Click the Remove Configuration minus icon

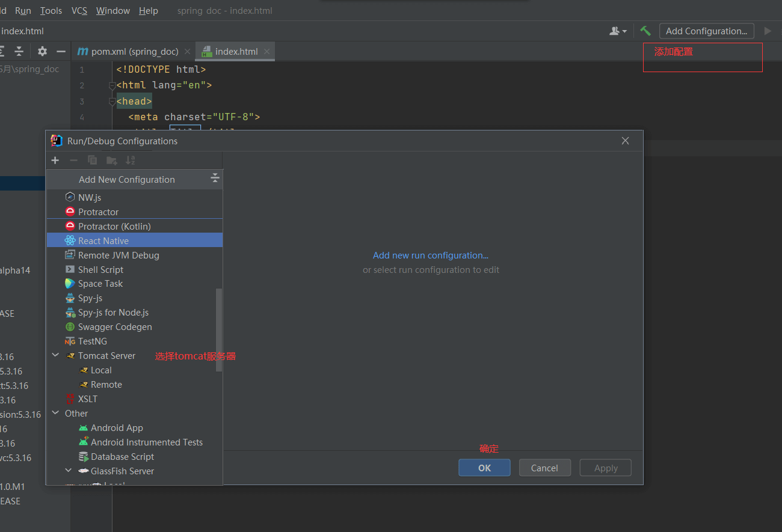pos(74,161)
